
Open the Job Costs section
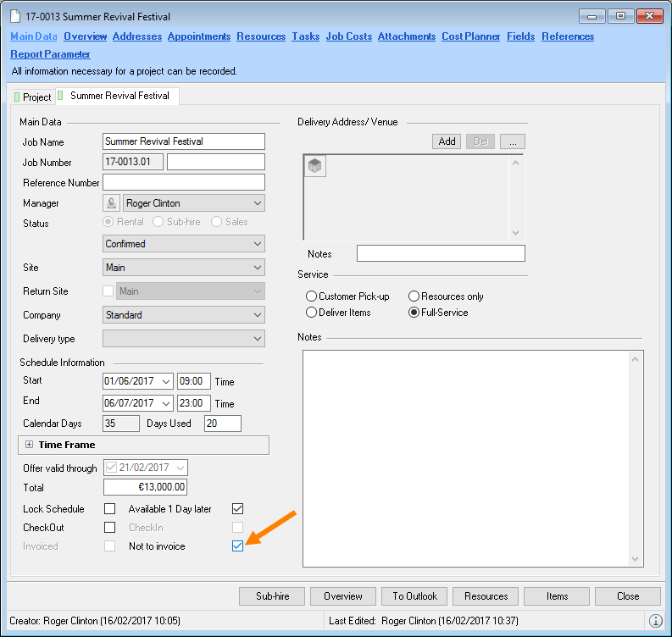tap(348, 36)
